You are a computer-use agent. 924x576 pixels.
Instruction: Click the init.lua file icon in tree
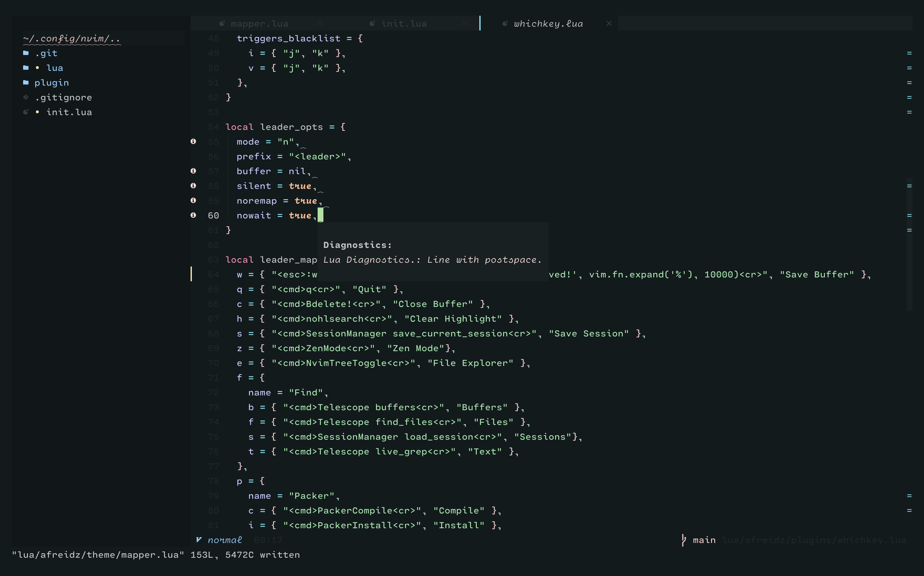pyautogui.click(x=26, y=112)
